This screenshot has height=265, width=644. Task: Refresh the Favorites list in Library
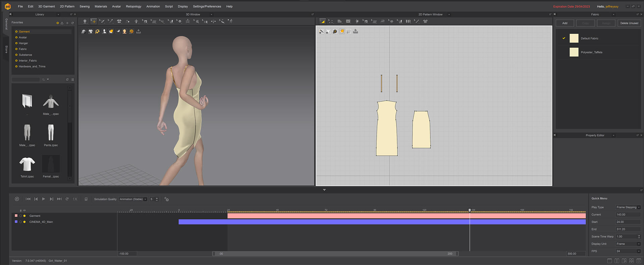tap(72, 23)
